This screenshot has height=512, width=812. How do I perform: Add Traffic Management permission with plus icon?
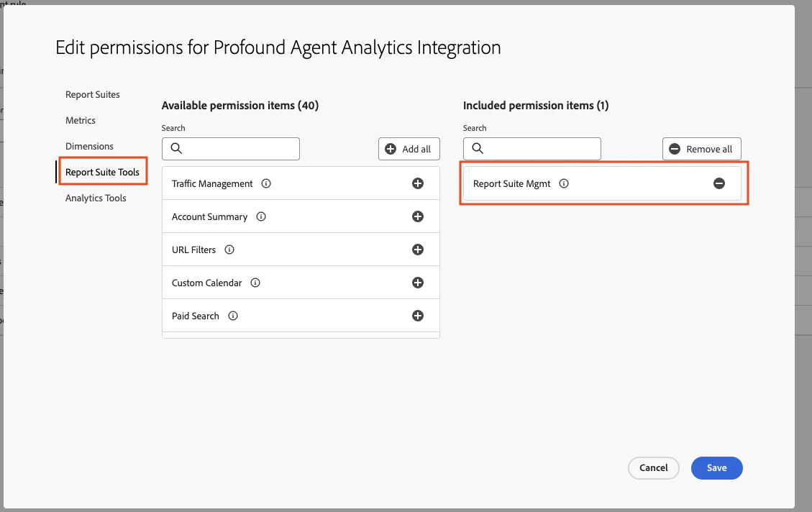tap(417, 183)
